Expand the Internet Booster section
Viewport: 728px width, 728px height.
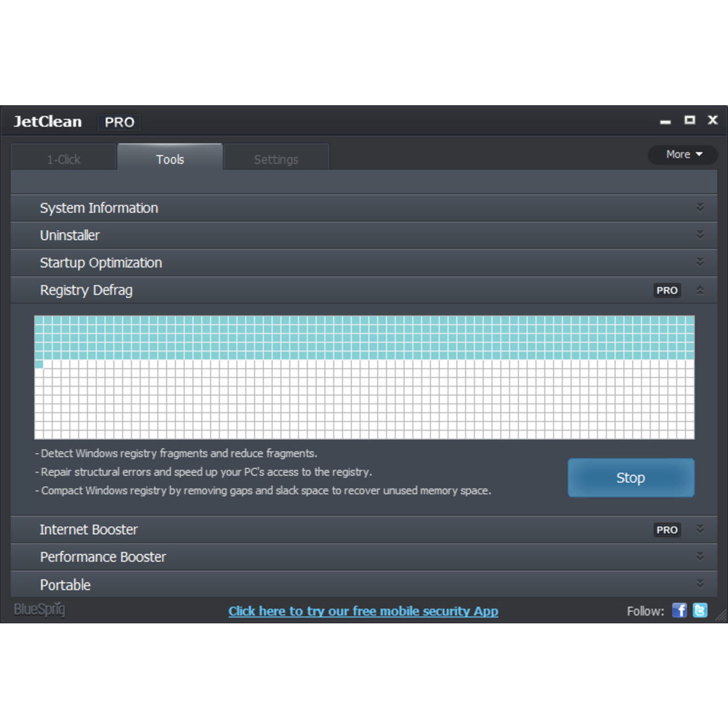[700, 530]
